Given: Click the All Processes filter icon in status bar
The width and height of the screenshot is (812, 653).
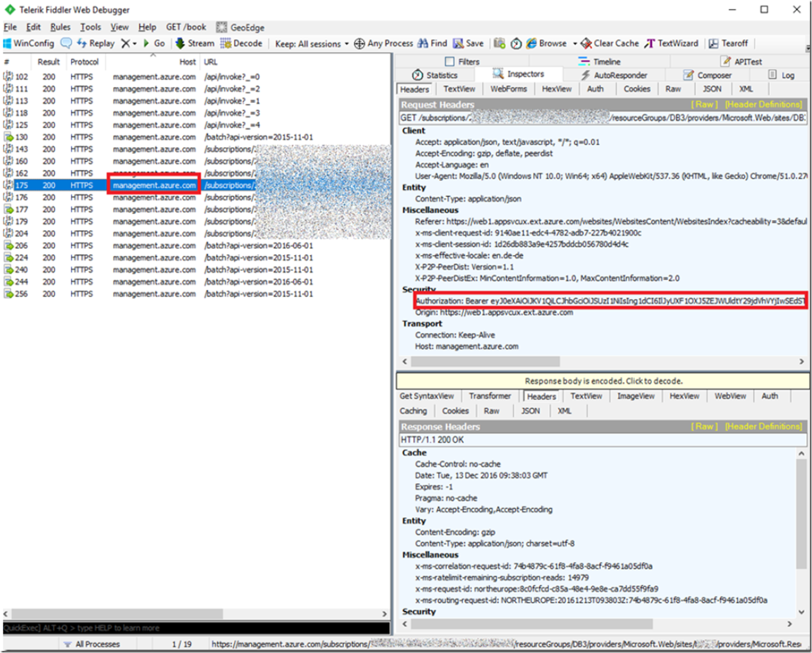Looking at the screenshot, I should click(68, 644).
